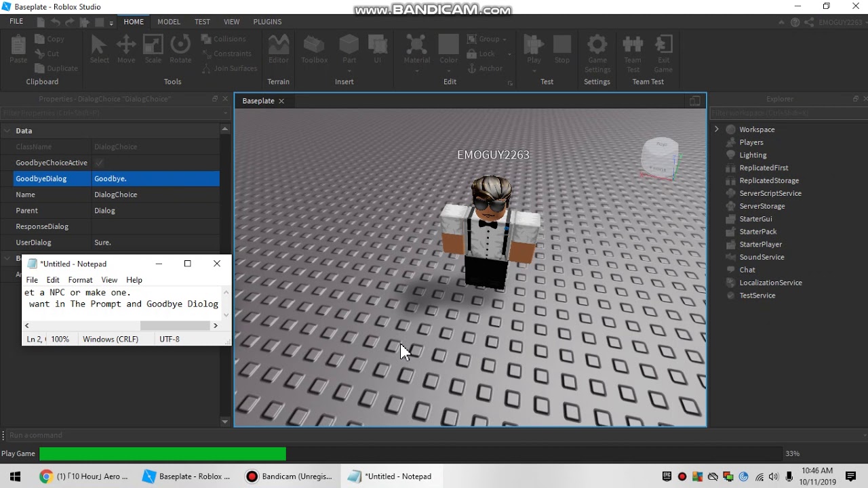Open Chrome from the taskbar
This screenshot has height=488, width=868.
pos(84,476)
